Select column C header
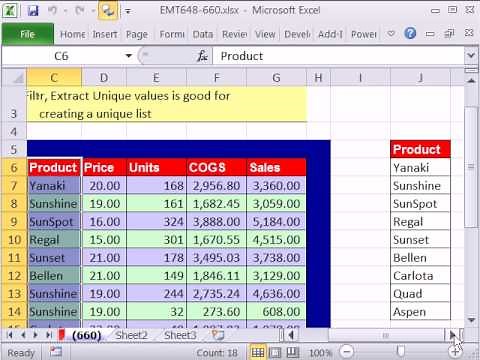This screenshot has height=360, width=480. click(x=54, y=78)
